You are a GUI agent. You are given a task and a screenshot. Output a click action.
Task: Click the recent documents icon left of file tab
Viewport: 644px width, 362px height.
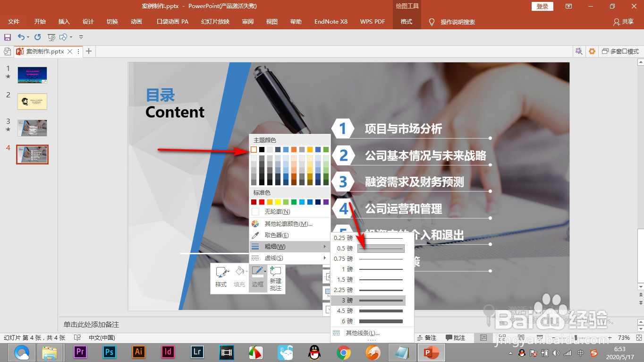(x=7, y=52)
